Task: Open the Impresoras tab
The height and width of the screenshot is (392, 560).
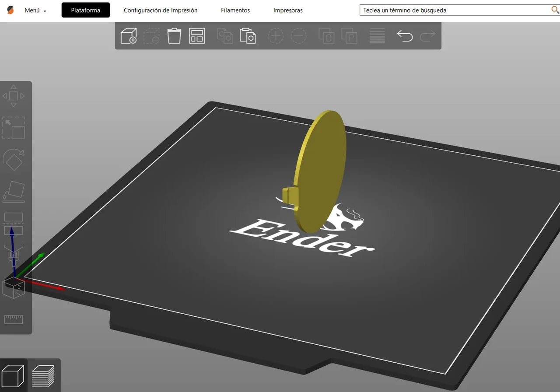Action: click(x=288, y=10)
